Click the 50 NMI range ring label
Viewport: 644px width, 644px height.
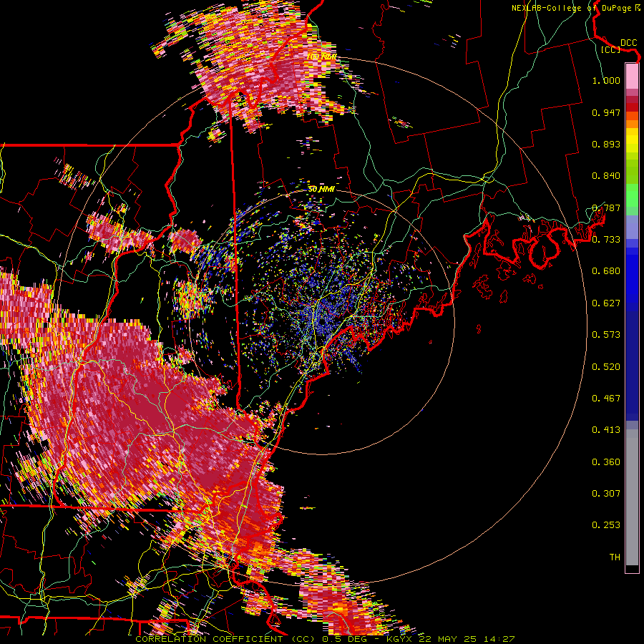(321, 189)
